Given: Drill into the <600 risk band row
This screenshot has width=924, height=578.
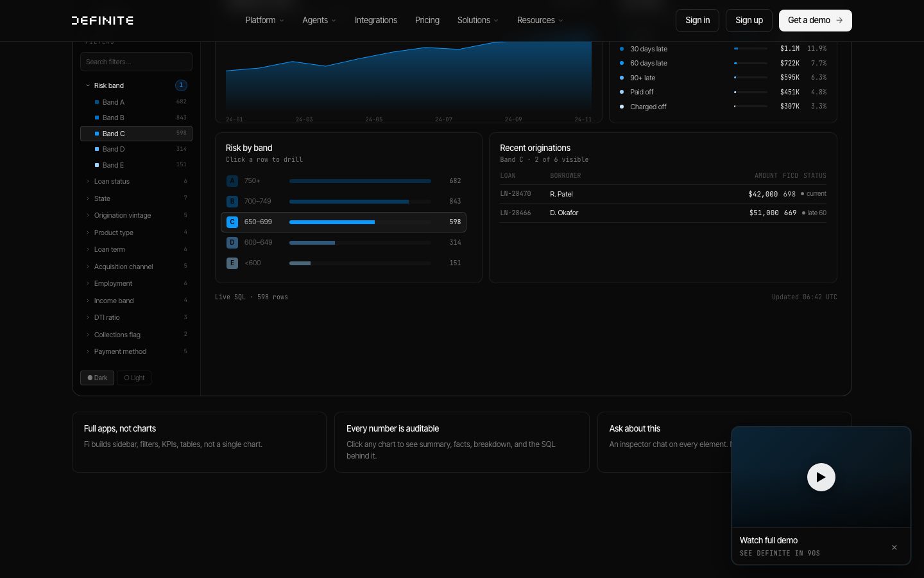Looking at the screenshot, I should point(343,263).
